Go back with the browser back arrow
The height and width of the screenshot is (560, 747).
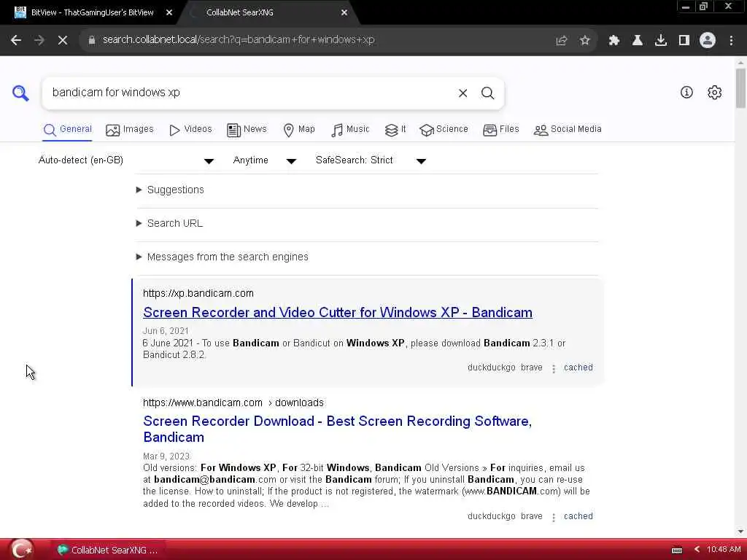coord(16,40)
